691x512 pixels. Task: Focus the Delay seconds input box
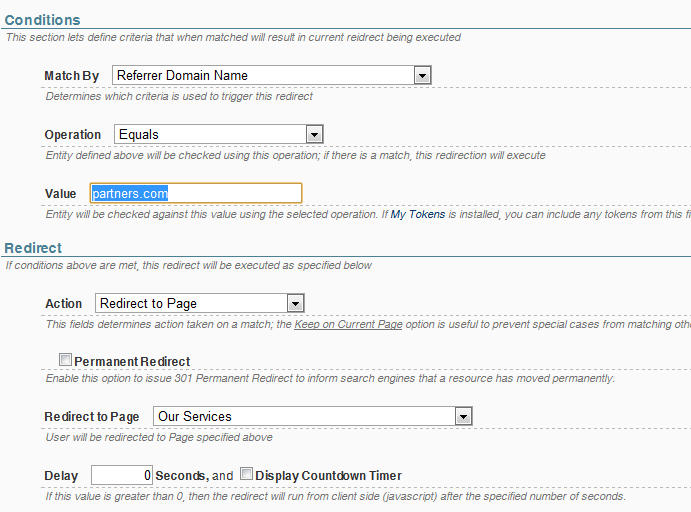pyautogui.click(x=122, y=475)
